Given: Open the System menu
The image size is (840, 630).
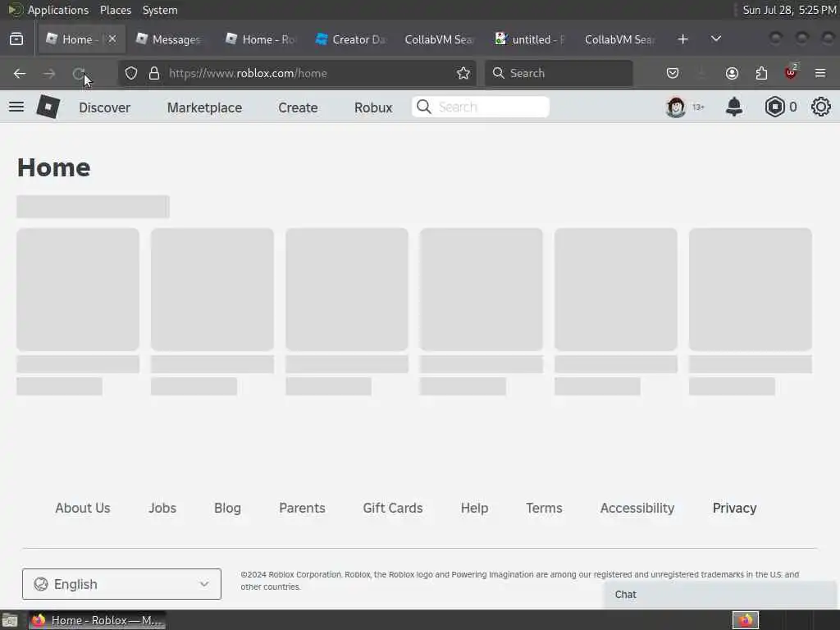Looking at the screenshot, I should coord(160,10).
